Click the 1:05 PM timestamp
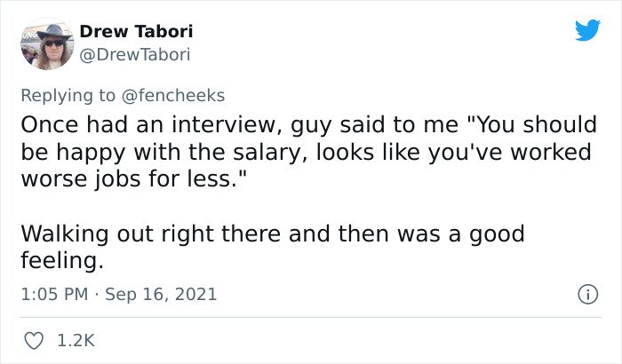 pos(55,293)
